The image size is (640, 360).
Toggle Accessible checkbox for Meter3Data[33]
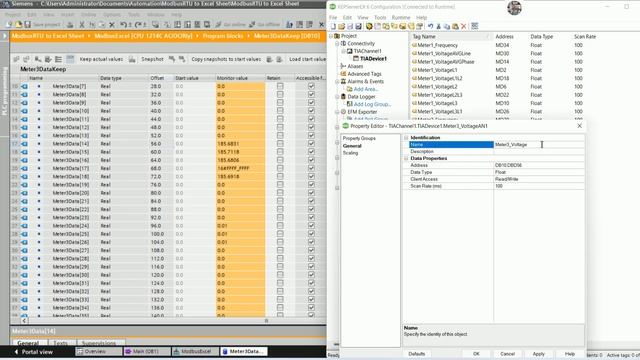[x=311, y=300]
